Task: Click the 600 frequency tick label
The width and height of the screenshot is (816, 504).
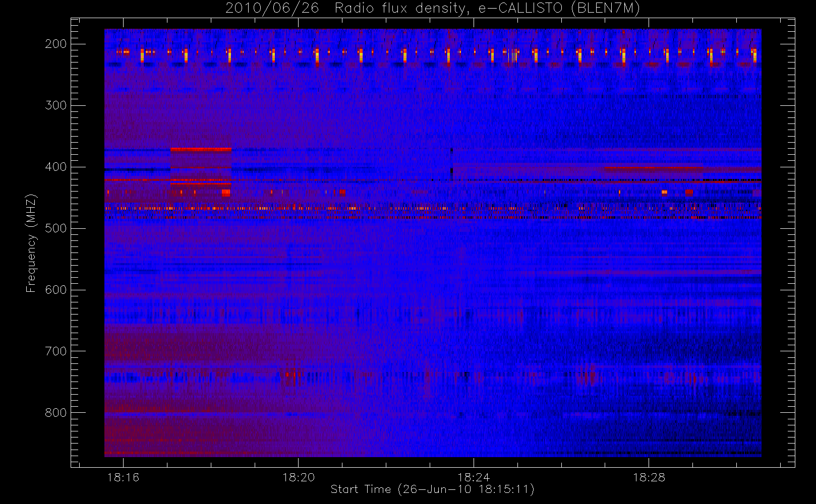Action: [x=56, y=290]
